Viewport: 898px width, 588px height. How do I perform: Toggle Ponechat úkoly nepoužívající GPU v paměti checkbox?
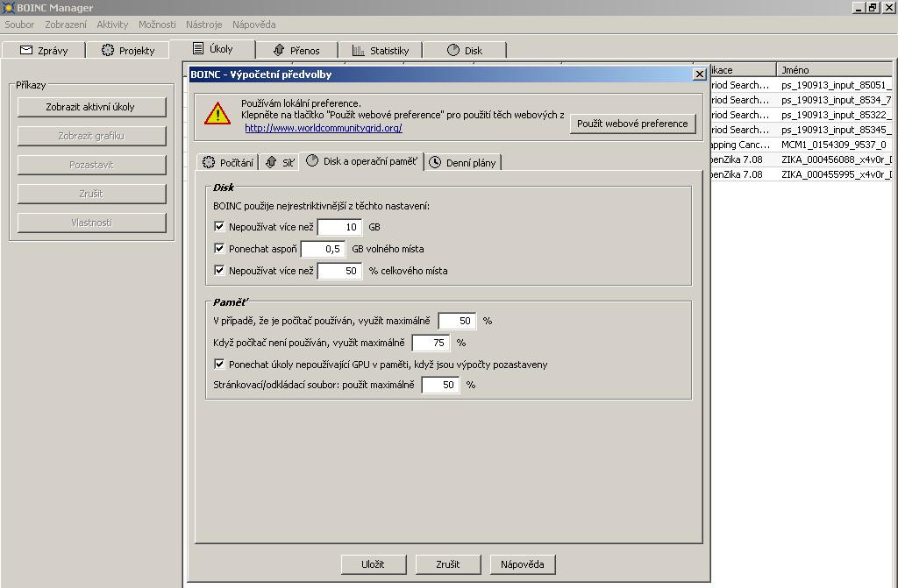[x=219, y=364]
